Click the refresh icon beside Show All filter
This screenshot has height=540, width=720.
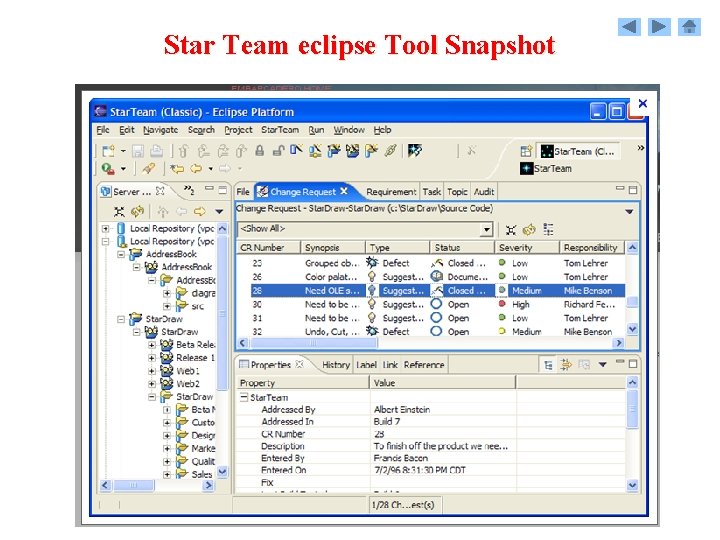[529, 229]
